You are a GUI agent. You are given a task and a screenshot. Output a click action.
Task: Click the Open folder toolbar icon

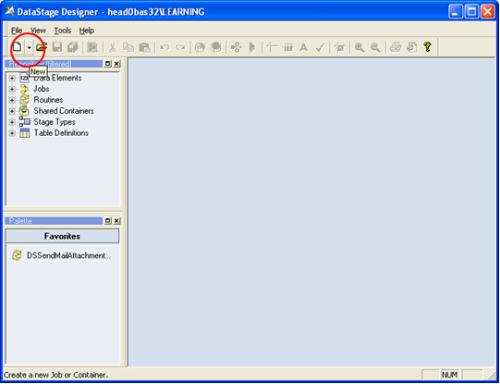(41, 47)
